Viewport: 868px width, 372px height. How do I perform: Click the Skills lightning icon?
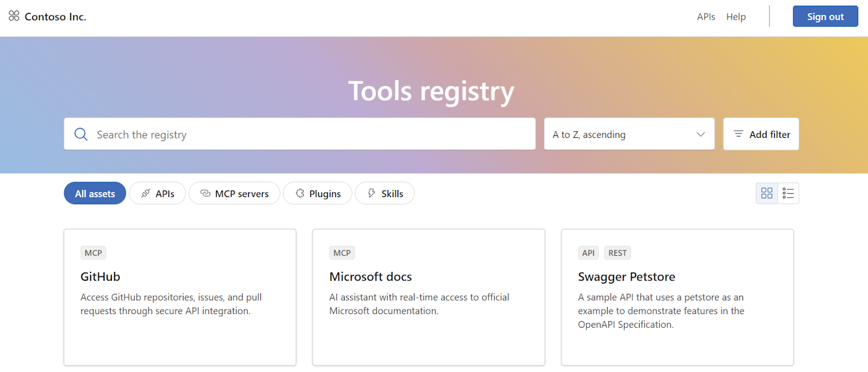point(372,193)
